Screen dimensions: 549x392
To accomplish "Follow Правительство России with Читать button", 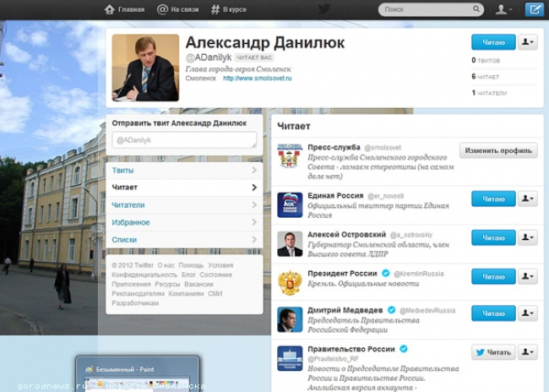I will 492,352.
